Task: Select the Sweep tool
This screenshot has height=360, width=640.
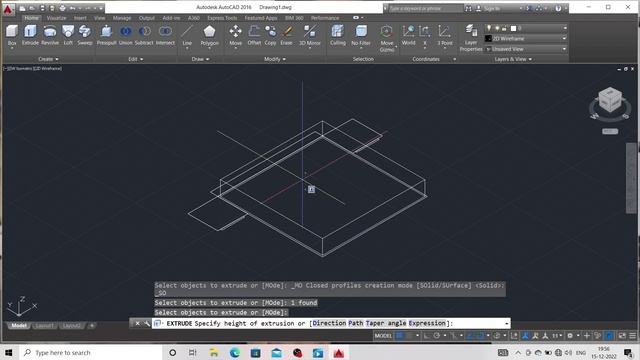Action: pyautogui.click(x=84, y=34)
